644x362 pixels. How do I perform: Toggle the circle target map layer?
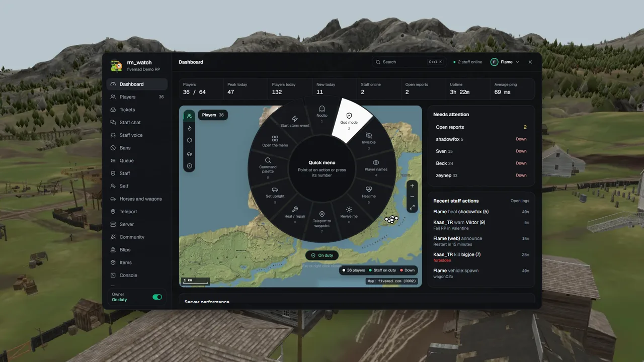[189, 166]
